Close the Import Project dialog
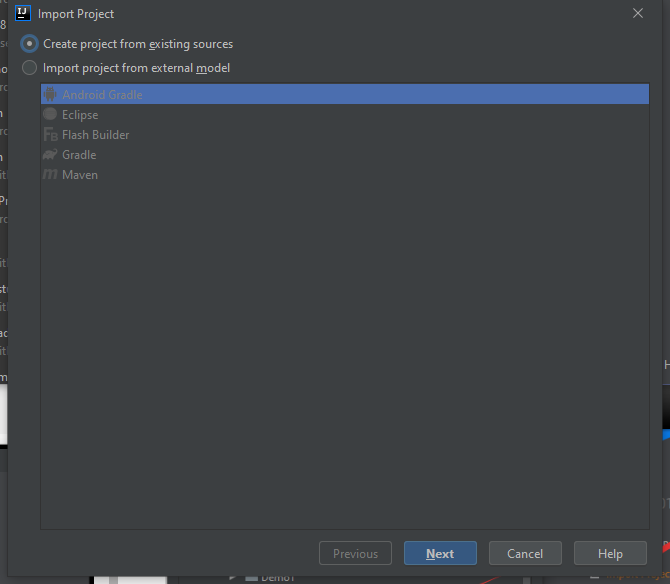670x584 pixels. pos(638,13)
